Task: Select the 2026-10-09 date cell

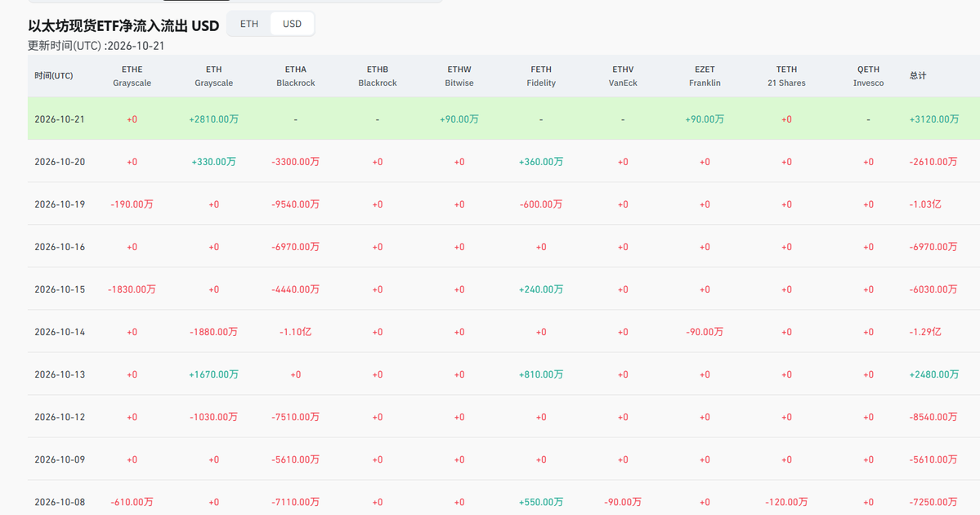Action: pos(60,459)
